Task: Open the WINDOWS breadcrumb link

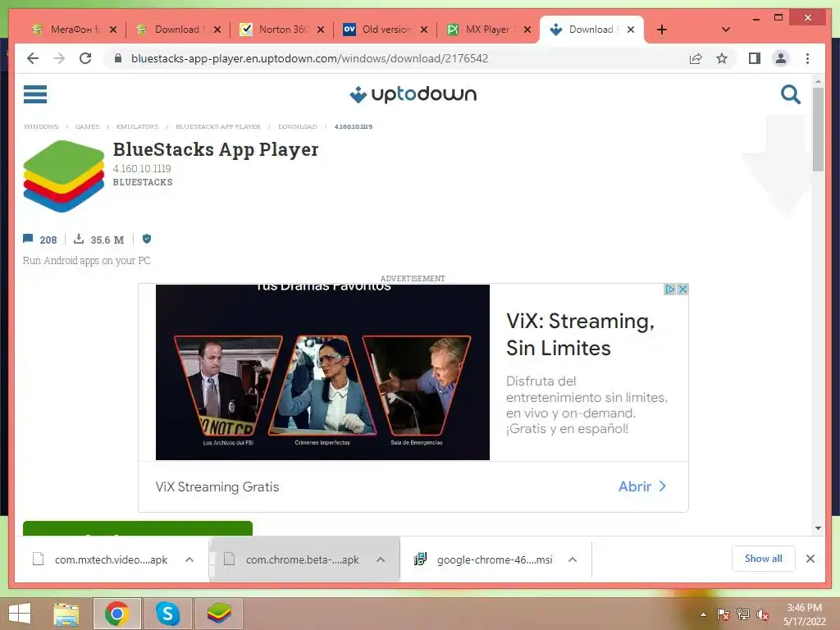Action: coord(41,127)
